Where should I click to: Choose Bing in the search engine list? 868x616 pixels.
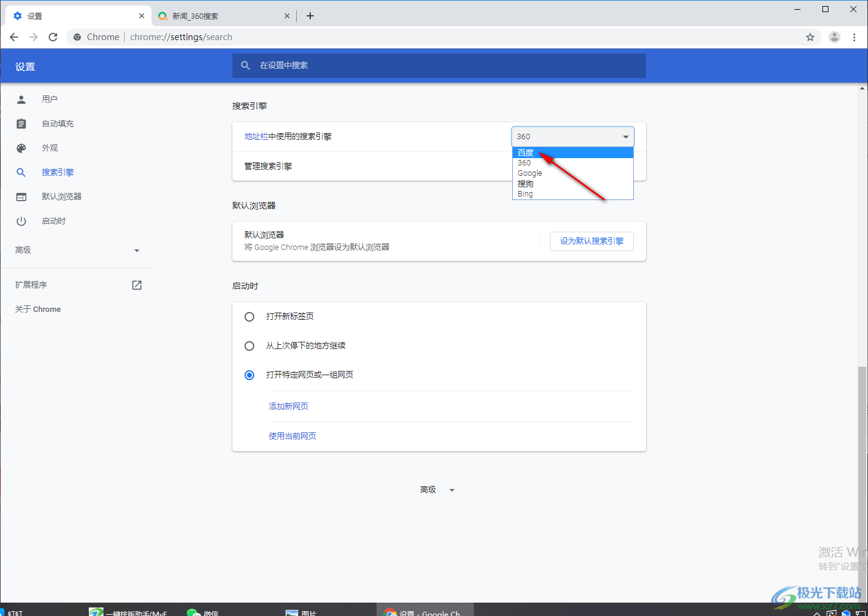tap(573, 194)
